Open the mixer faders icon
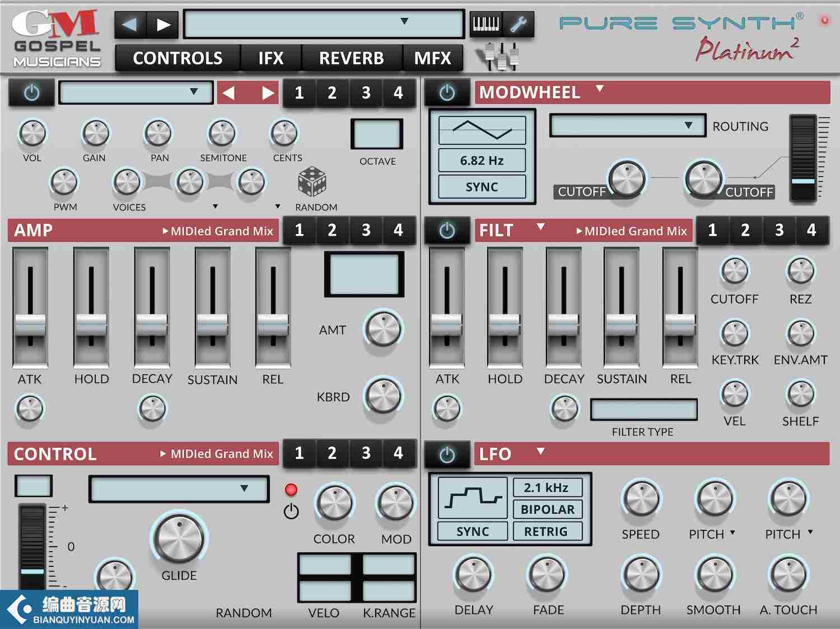 [x=499, y=56]
